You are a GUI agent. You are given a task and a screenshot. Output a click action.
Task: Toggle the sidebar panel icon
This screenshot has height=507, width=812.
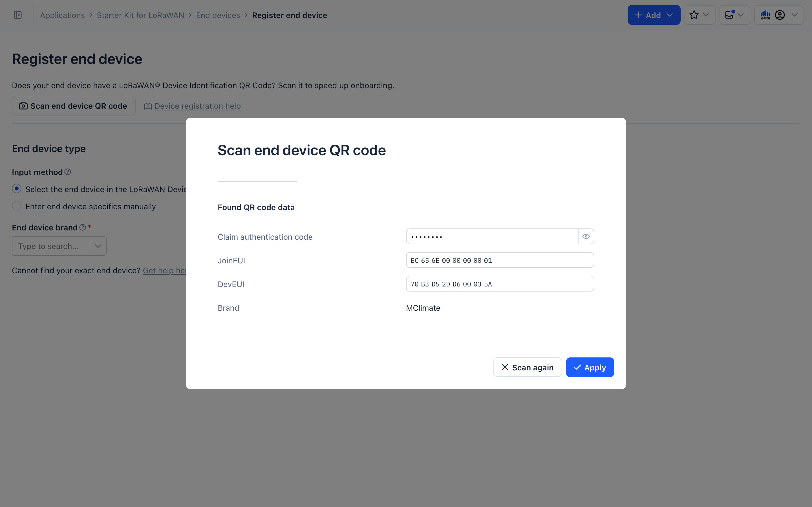(18, 15)
